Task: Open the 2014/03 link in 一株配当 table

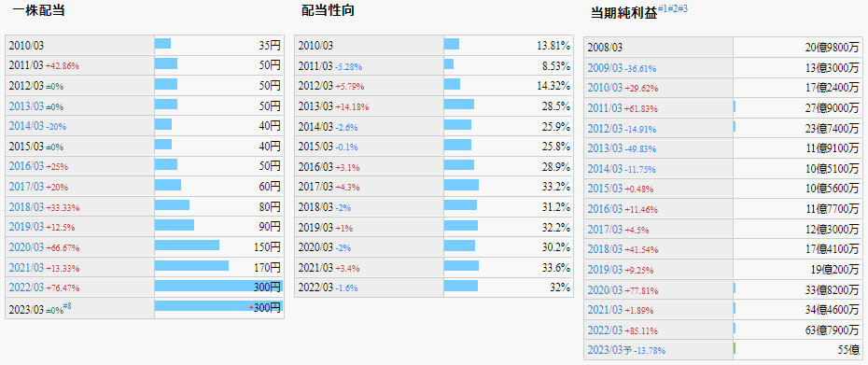Action: click(26, 126)
